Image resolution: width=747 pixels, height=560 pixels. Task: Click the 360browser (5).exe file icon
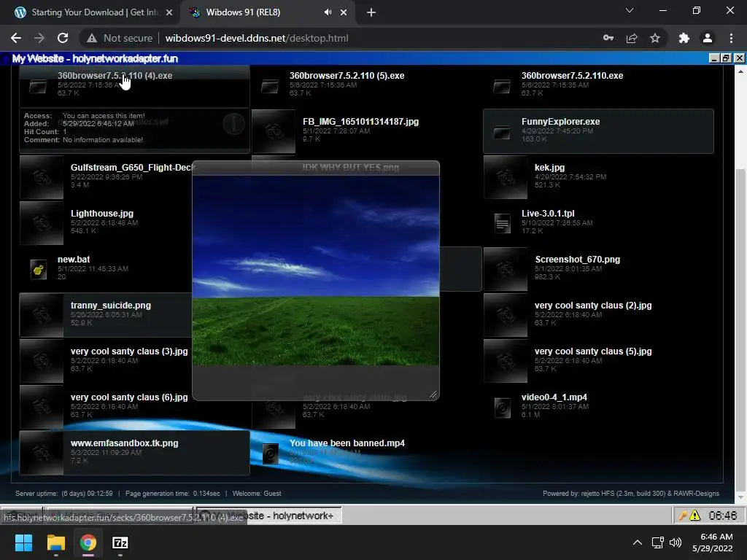[x=270, y=87]
